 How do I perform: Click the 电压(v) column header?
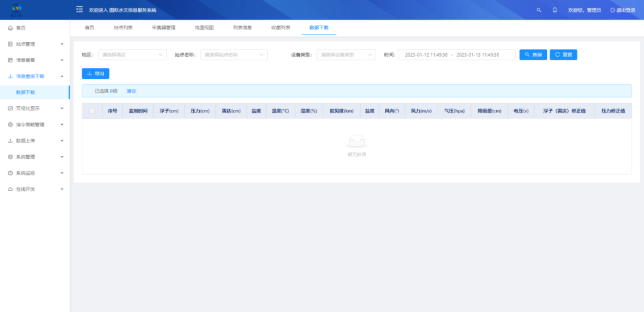click(x=521, y=111)
